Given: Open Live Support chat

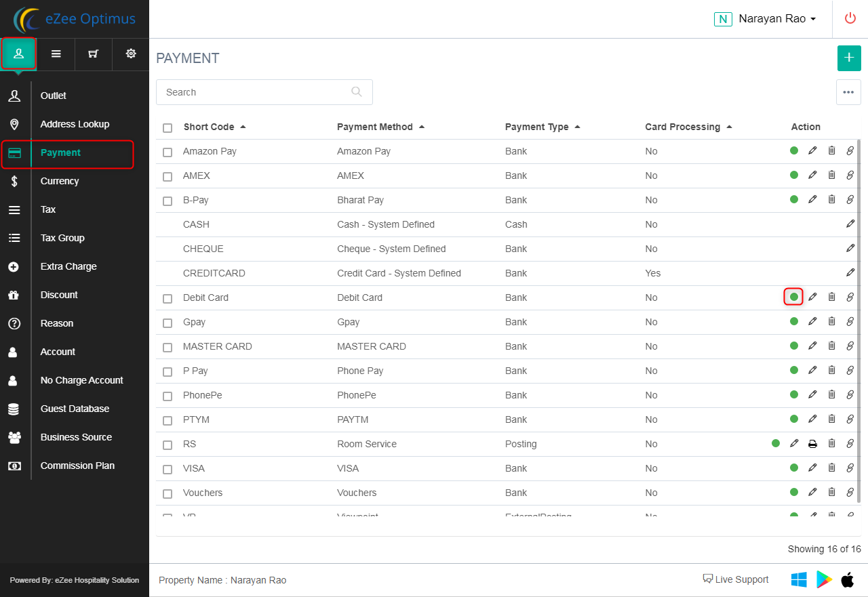Looking at the screenshot, I should [x=736, y=579].
